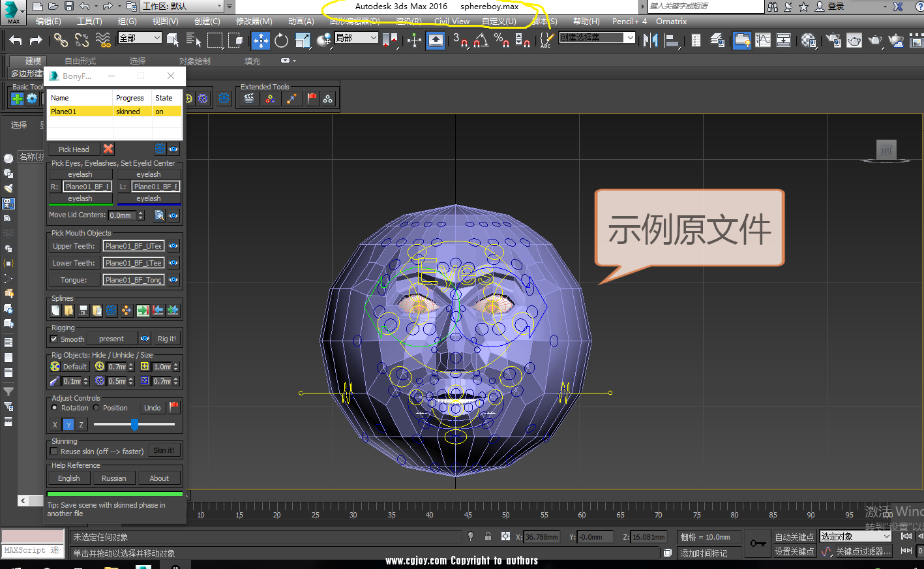
Task: Choose the Rectangular Selection Region tool
Action: pyautogui.click(x=215, y=40)
